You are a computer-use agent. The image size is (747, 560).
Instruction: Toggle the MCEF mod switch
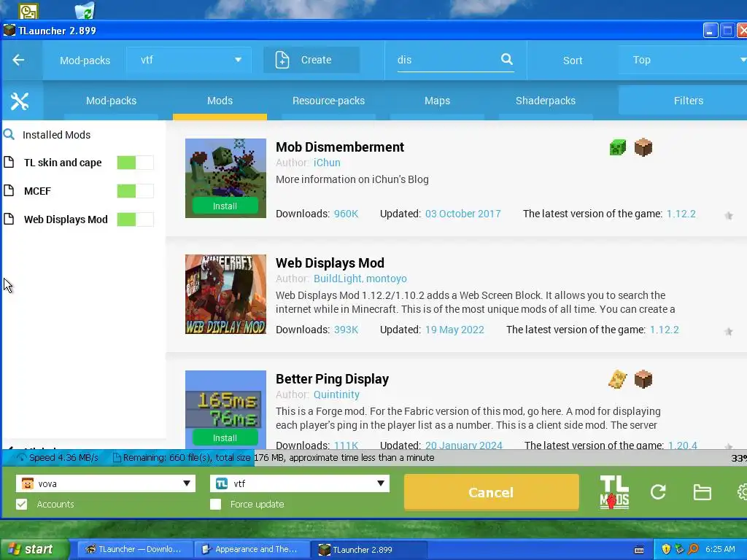pos(135,191)
